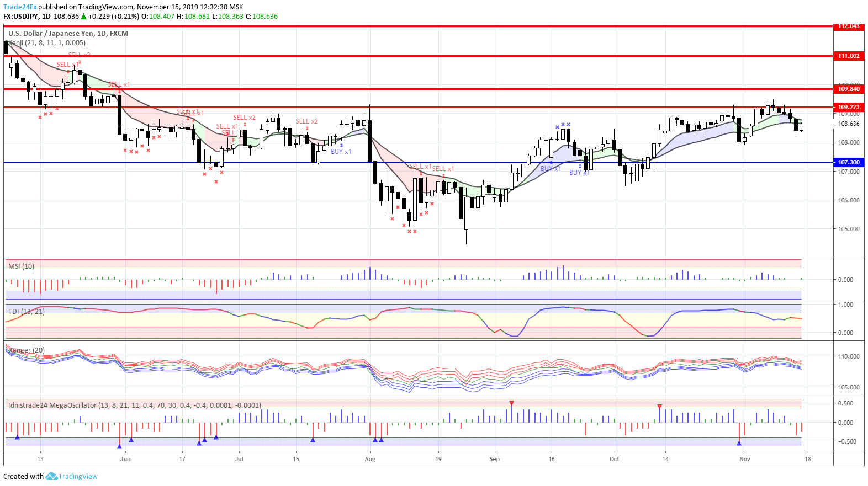
Task: Click the TradingView cloud logo icon
Action: pyautogui.click(x=51, y=476)
